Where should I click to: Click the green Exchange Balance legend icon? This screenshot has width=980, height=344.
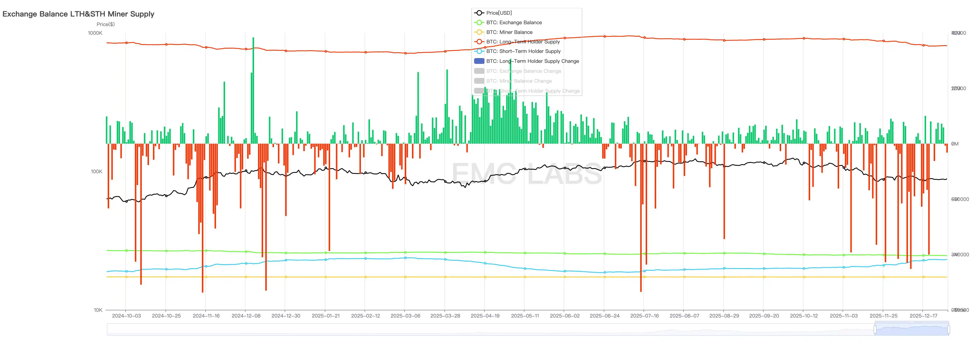point(479,22)
